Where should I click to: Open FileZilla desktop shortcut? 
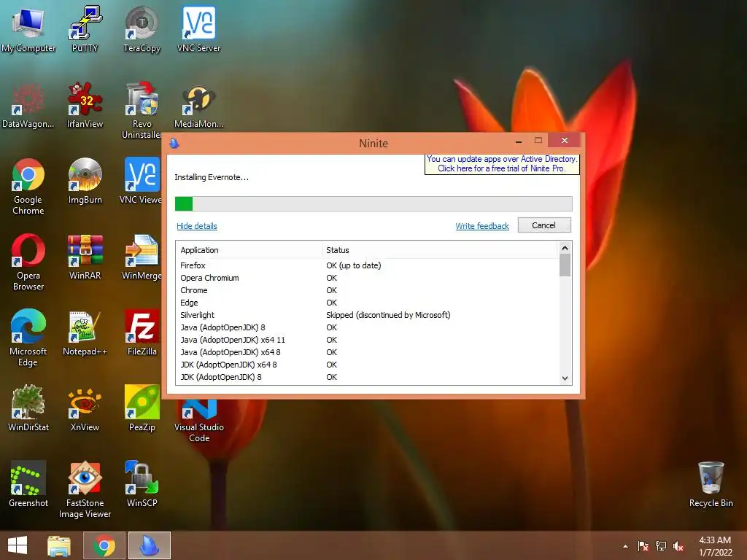click(142, 332)
